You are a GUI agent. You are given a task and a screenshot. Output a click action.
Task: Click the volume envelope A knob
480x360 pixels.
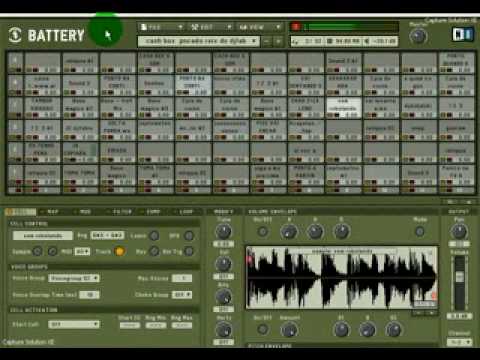(x=289, y=231)
